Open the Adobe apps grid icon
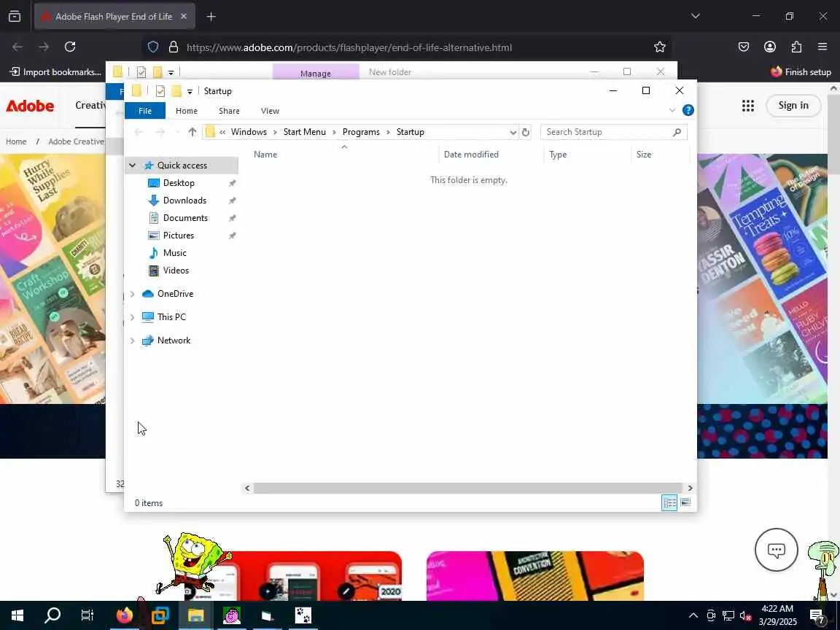This screenshot has width=840, height=630. click(x=748, y=106)
